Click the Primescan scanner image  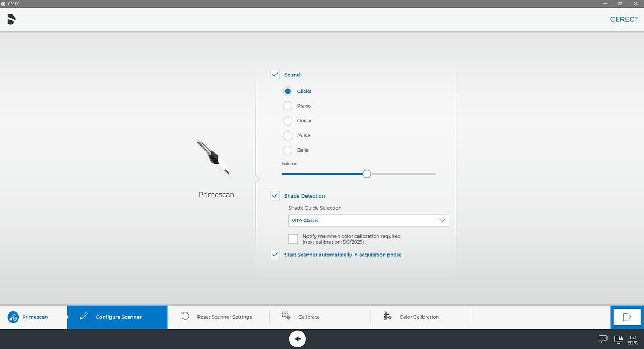[x=214, y=157]
